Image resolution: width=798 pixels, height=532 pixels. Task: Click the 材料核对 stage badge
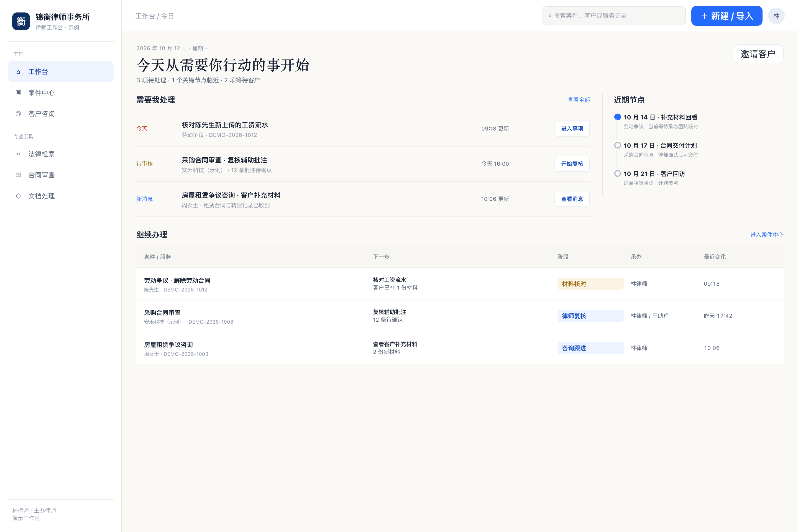[590, 284]
